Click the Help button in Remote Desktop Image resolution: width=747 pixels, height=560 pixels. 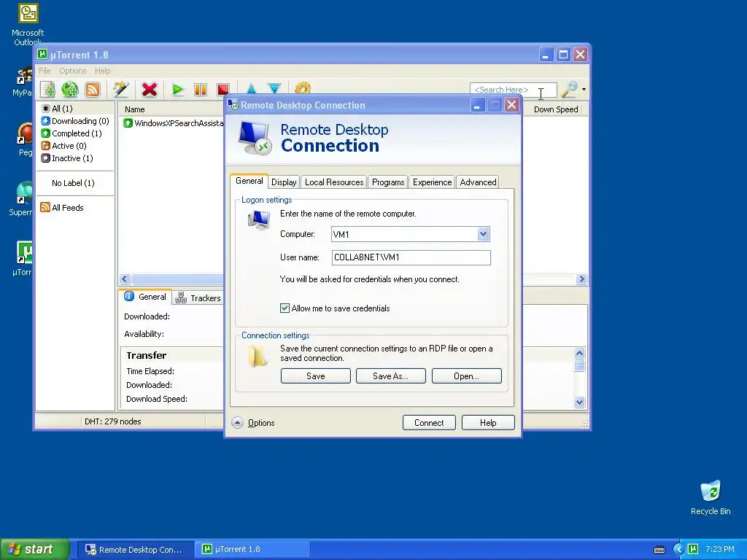[x=488, y=422]
